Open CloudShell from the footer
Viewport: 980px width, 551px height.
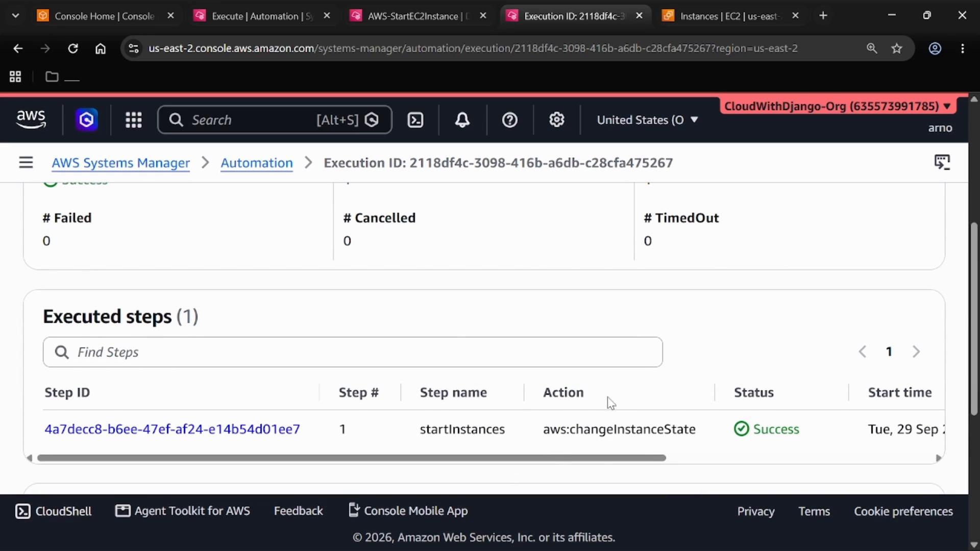tap(54, 511)
